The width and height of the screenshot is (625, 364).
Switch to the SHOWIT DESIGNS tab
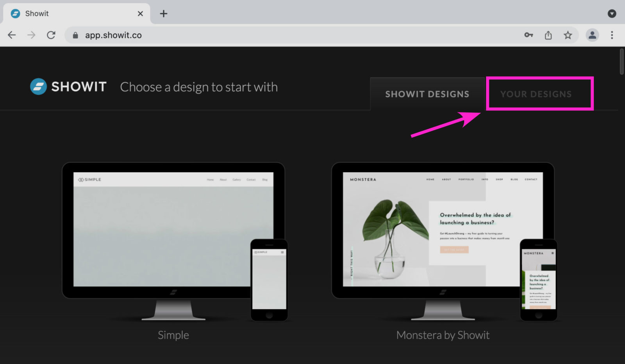[x=427, y=94]
